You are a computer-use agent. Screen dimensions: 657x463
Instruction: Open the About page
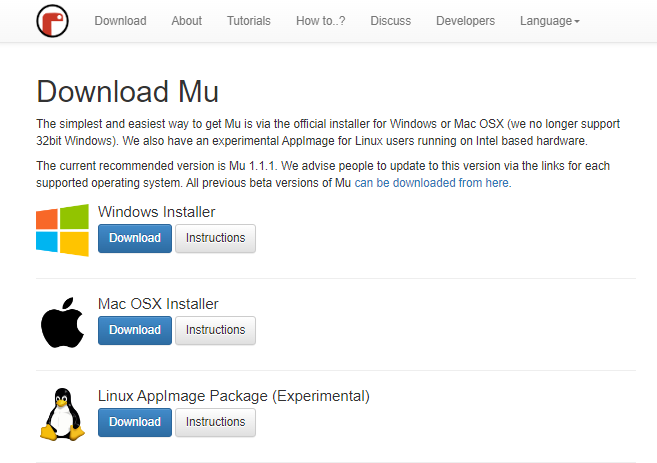tap(186, 21)
